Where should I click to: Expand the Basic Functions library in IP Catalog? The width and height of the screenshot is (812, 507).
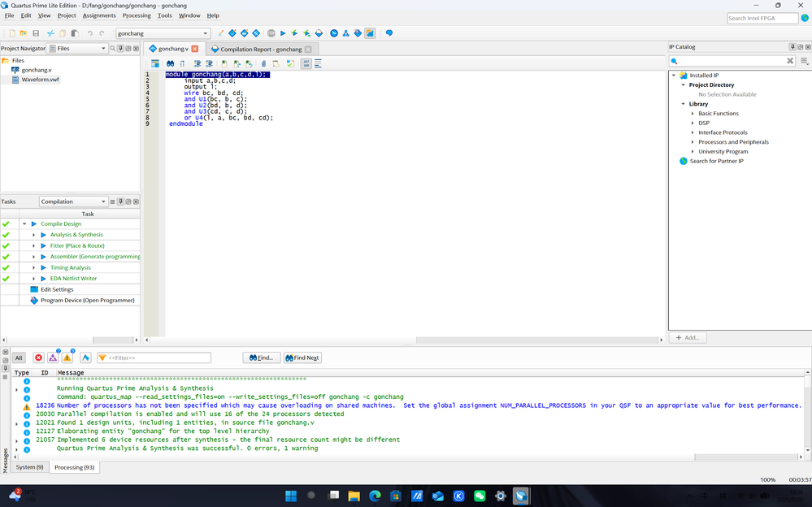(693, 114)
